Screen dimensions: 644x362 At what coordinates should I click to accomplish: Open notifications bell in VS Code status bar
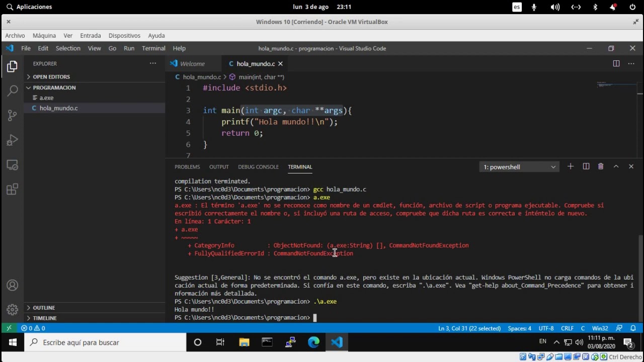coord(633,328)
